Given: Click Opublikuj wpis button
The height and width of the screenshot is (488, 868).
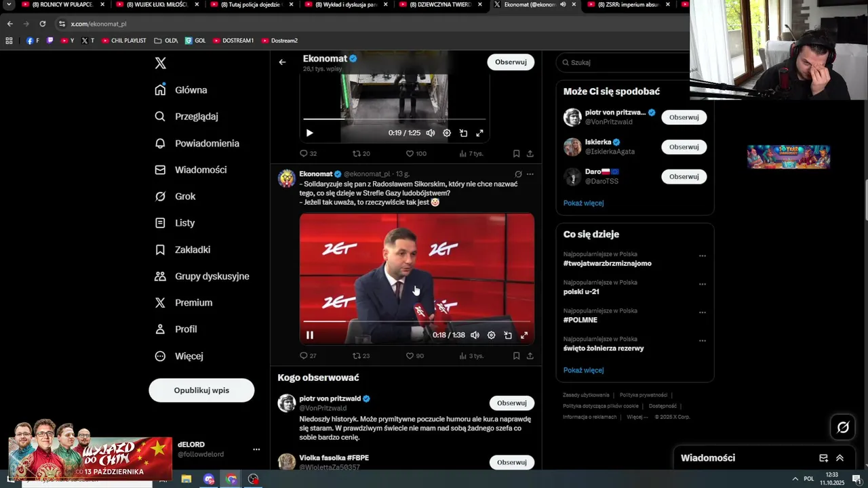Looking at the screenshot, I should (x=201, y=390).
